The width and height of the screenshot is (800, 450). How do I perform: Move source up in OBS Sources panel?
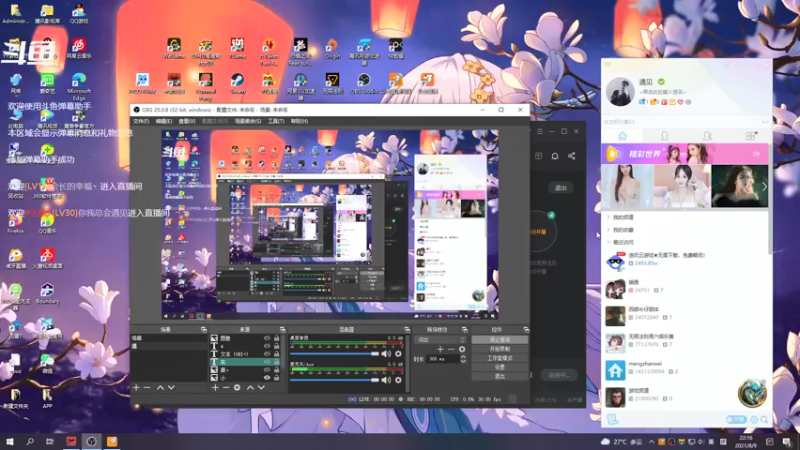(250, 388)
